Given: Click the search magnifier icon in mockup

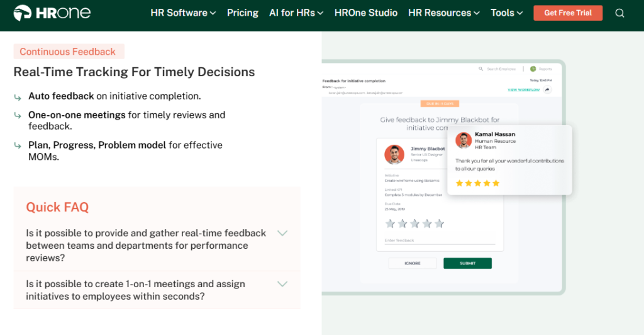Looking at the screenshot, I should point(480,69).
